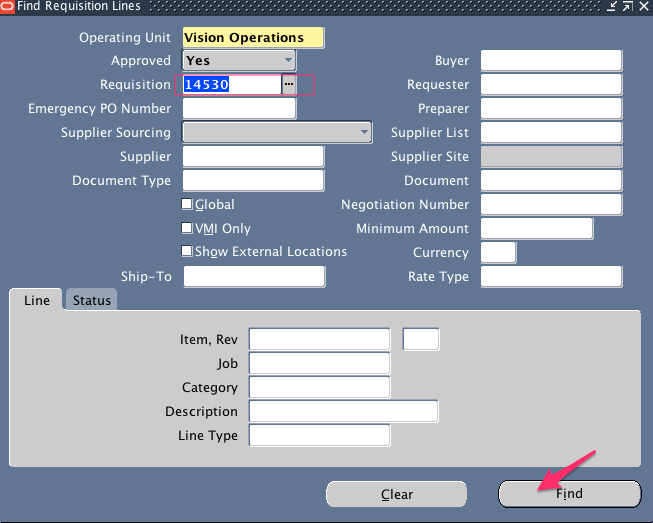Focus the Job field

point(319,363)
